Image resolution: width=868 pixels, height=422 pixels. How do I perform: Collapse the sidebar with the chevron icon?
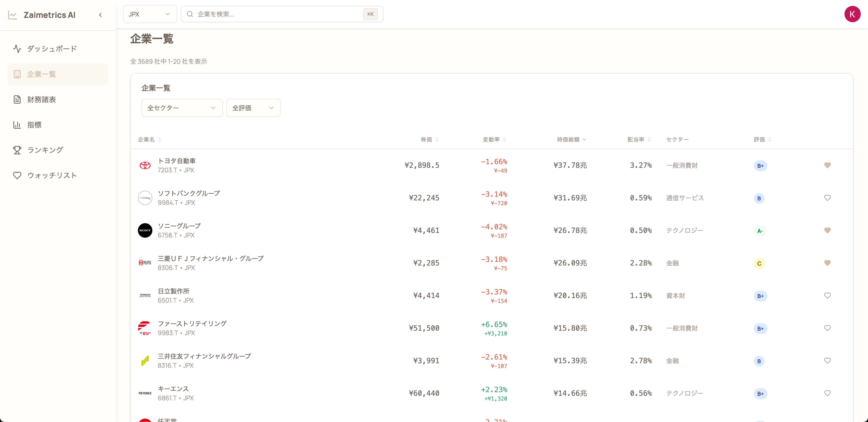(x=100, y=15)
